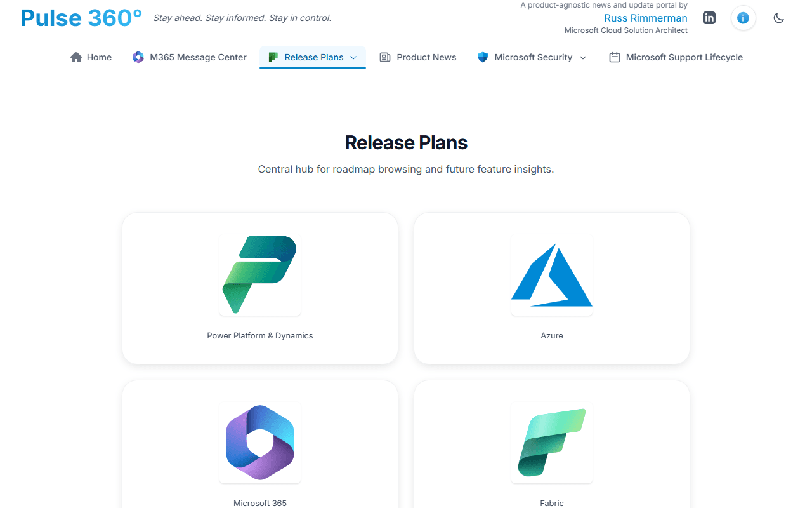812x508 pixels.
Task: Expand the Microsoft Security dropdown chevron
Action: click(583, 57)
